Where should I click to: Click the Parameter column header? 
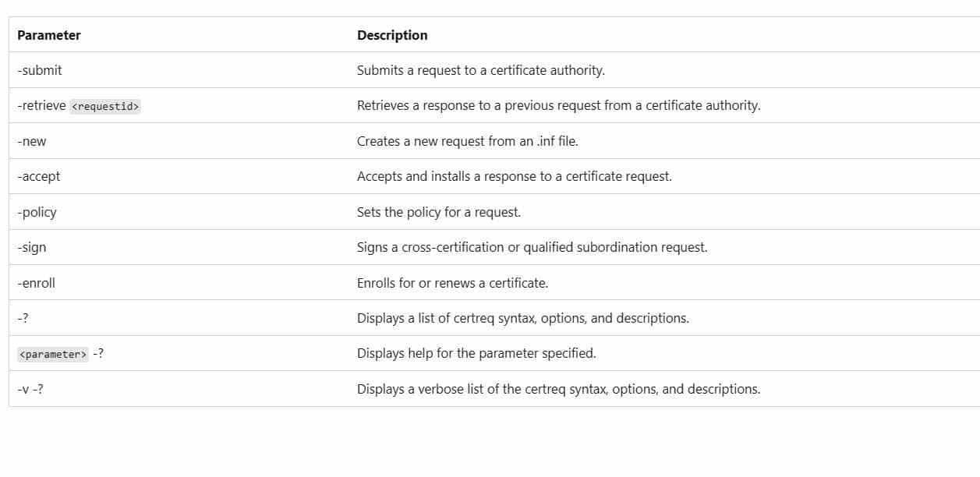click(49, 35)
